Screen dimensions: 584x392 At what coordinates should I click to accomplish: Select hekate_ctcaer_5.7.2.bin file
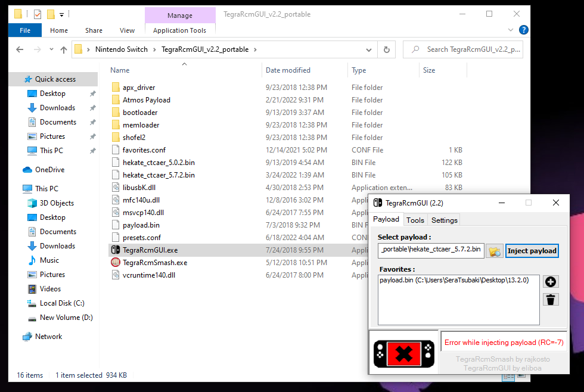(x=159, y=175)
